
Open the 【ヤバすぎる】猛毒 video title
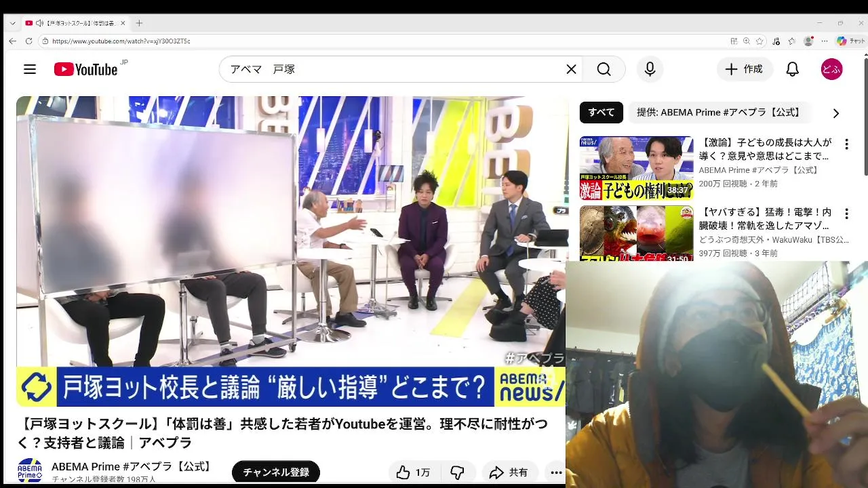tap(765, 219)
